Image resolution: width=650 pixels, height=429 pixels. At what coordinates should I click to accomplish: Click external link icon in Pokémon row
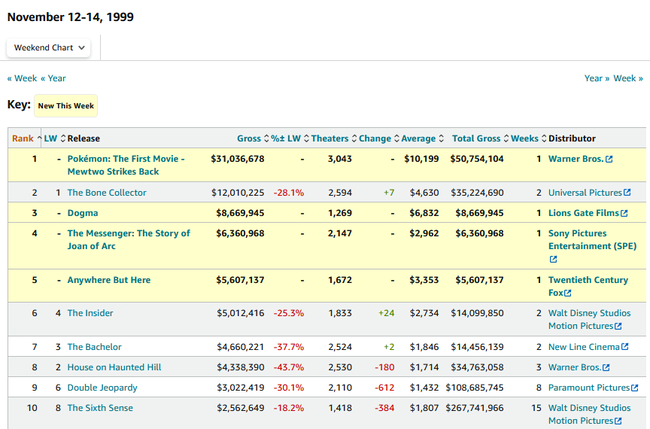pos(609,159)
